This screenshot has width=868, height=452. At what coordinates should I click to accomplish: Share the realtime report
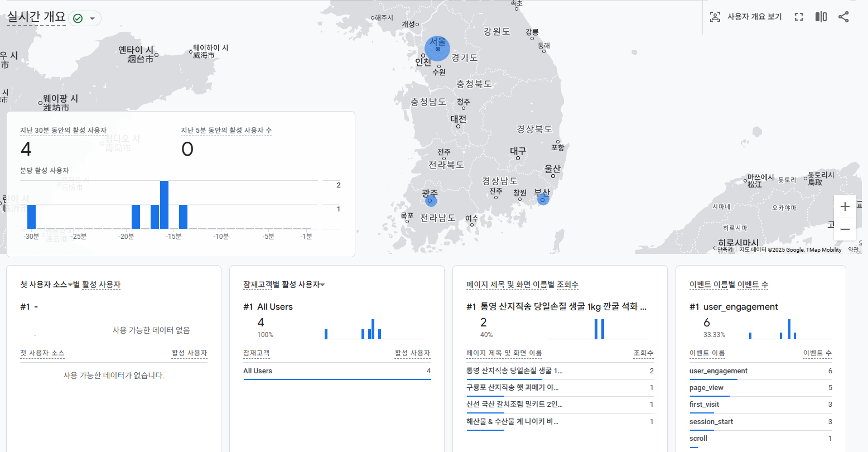(x=843, y=17)
